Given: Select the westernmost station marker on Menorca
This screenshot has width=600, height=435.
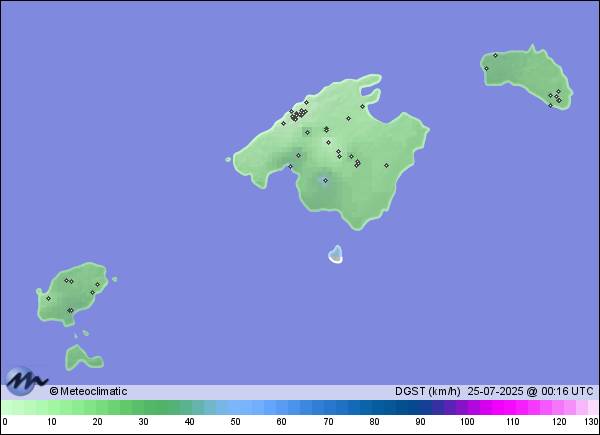Looking at the screenshot, I should 486,68.
